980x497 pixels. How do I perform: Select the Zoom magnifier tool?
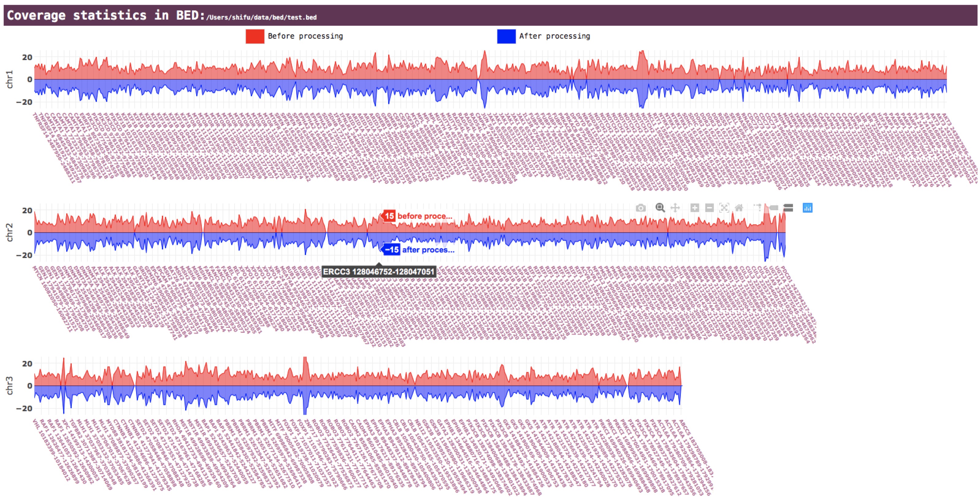[x=660, y=208]
